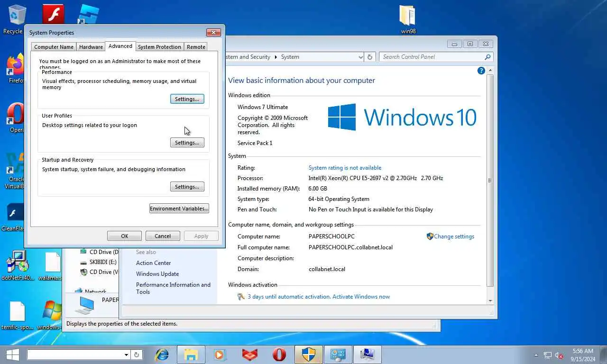607x364 pixels.
Task: Switch to the System Protection tab
Action: click(159, 47)
